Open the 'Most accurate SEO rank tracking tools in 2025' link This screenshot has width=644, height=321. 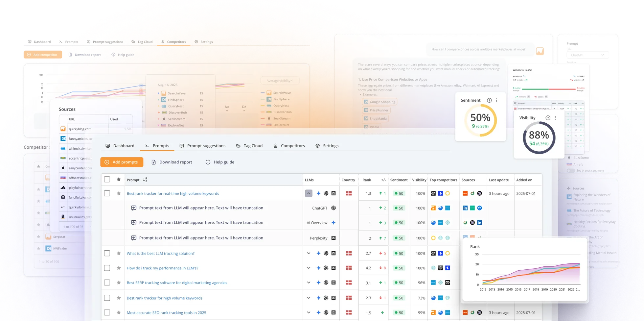pyautogui.click(x=167, y=313)
